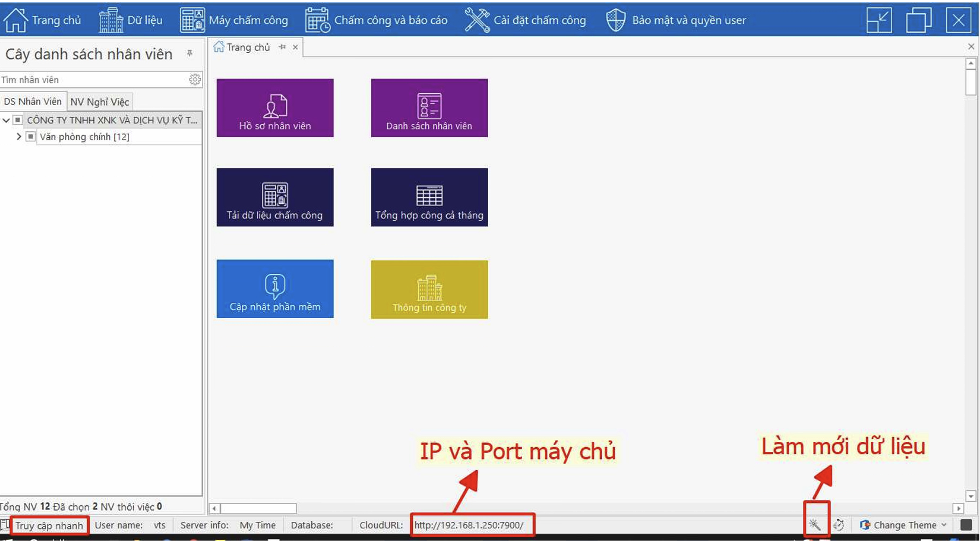Viewport: 980px width, 541px height.
Task: Open Hồ sơ nhân viên tile
Action: (274, 108)
